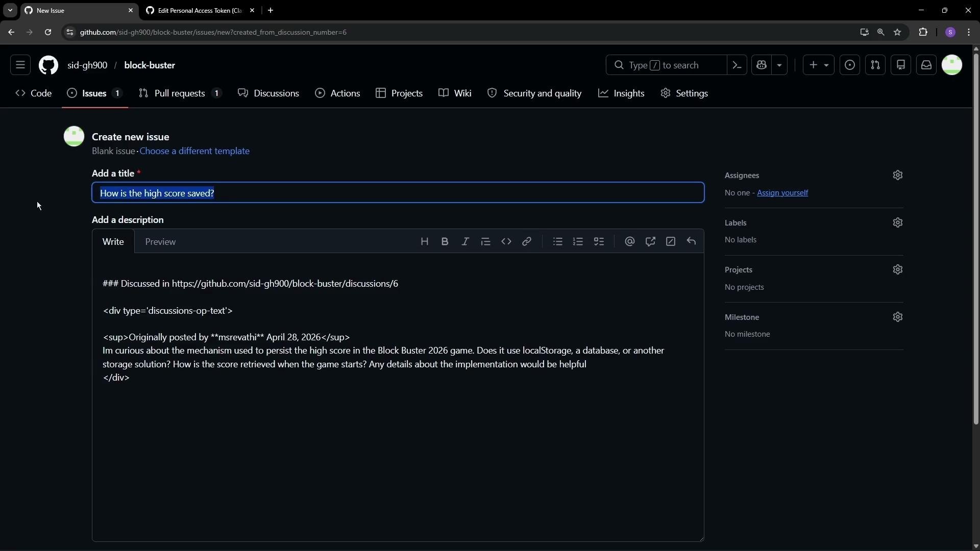Open the user profile avatar menu
The image size is (980, 551).
tap(952, 65)
